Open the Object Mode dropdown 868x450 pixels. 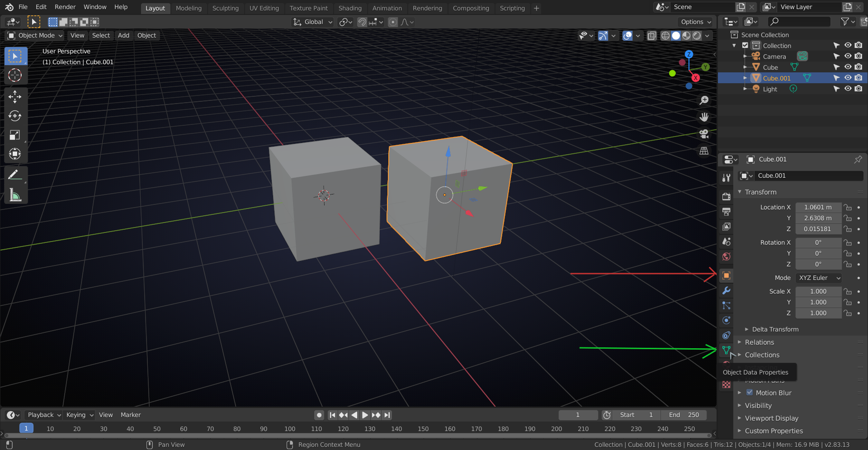(x=35, y=35)
